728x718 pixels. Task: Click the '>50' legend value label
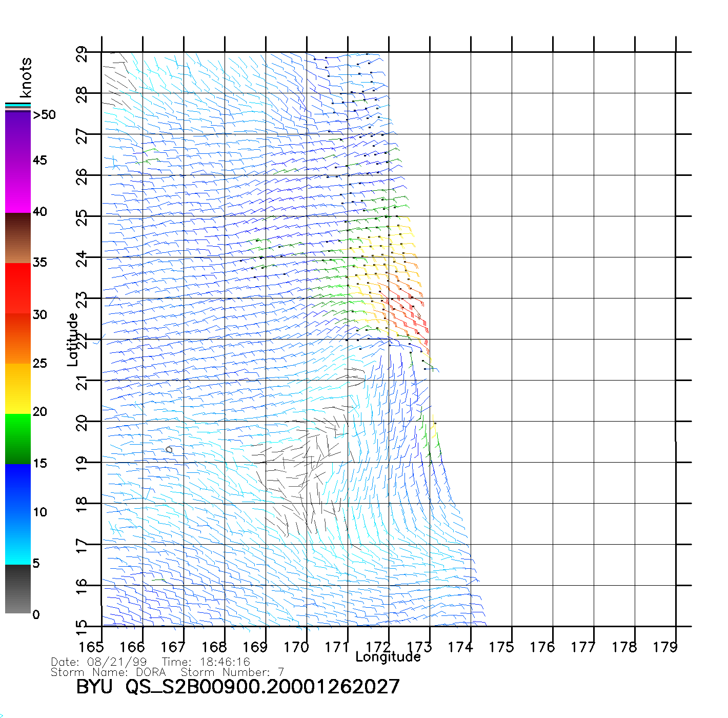[44, 115]
